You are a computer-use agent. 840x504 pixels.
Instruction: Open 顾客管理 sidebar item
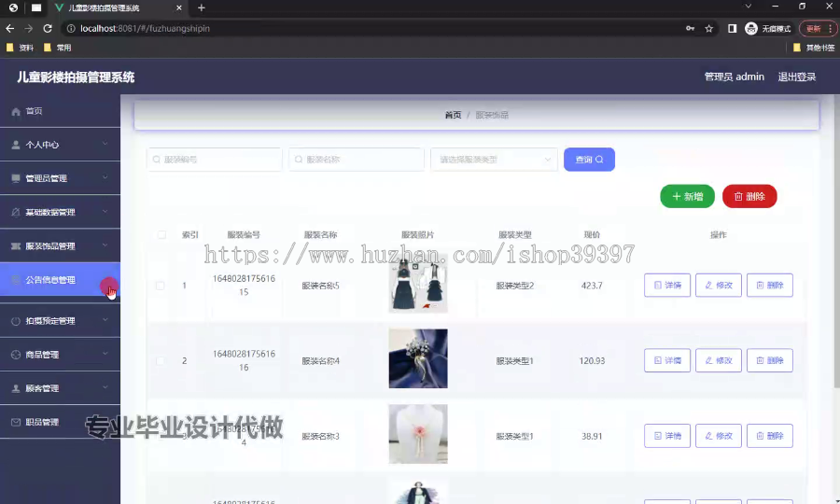click(x=60, y=388)
